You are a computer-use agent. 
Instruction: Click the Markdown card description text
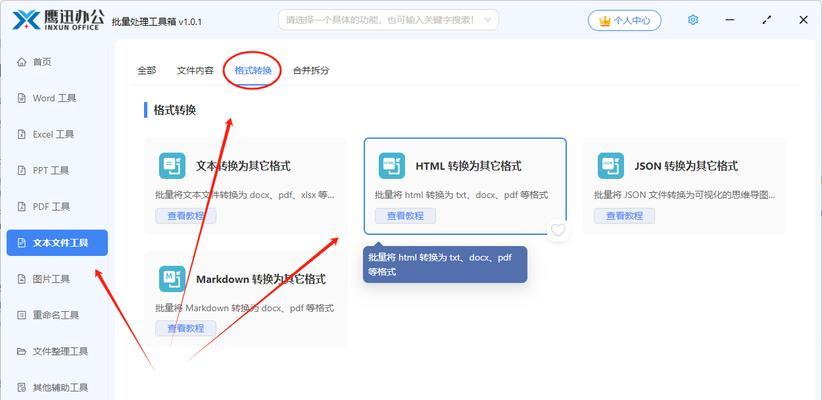[244, 308]
